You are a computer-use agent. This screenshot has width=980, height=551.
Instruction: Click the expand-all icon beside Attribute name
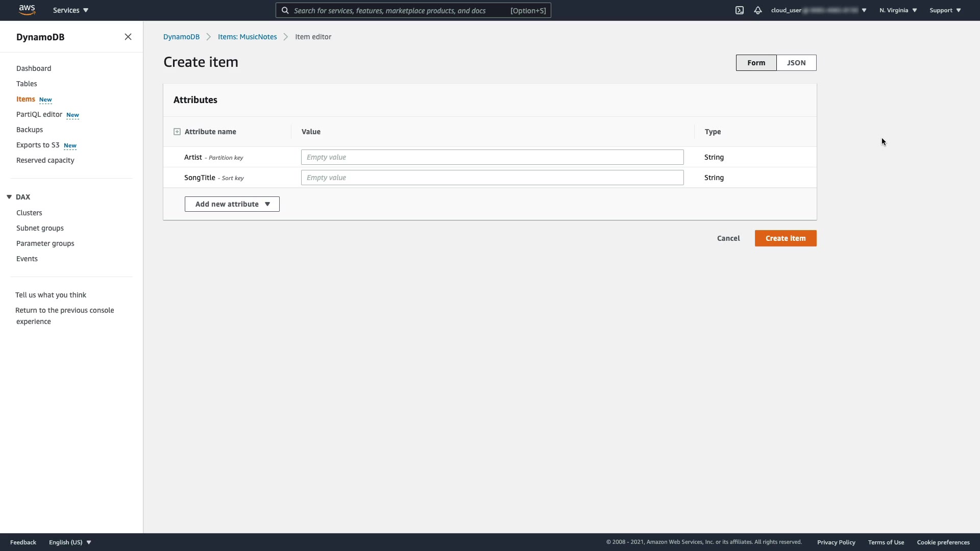click(x=177, y=132)
